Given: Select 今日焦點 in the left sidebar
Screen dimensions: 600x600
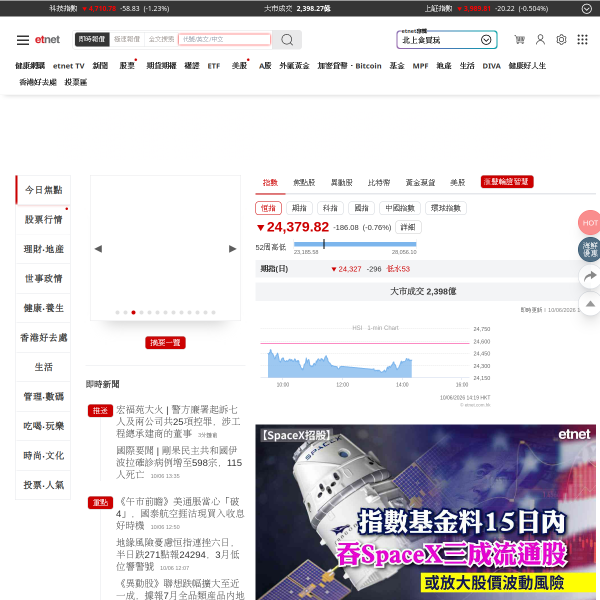Looking at the screenshot, I should point(43,190).
